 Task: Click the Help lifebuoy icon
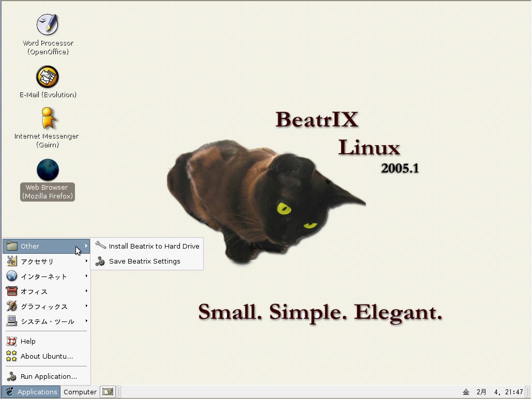pos(12,341)
